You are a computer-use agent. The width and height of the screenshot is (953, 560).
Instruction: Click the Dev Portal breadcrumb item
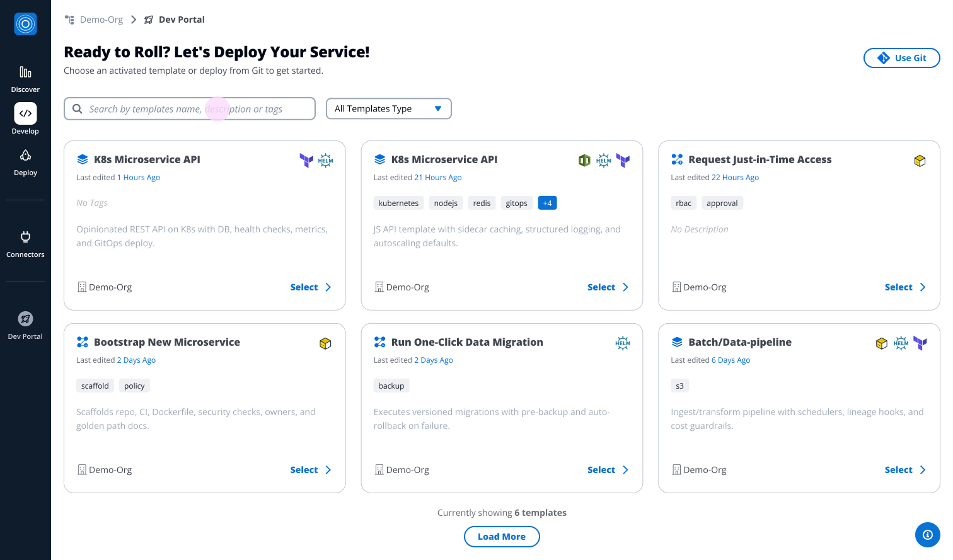181,20
